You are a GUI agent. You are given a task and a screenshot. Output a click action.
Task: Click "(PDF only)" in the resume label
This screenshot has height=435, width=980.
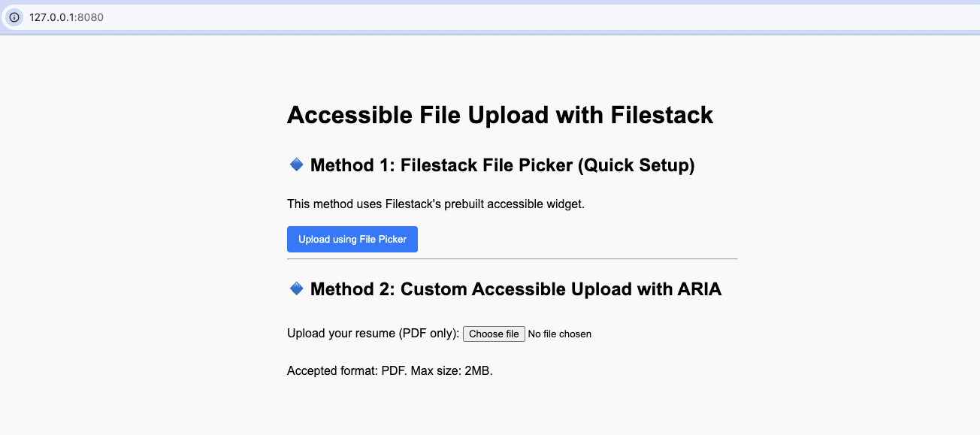tap(428, 334)
